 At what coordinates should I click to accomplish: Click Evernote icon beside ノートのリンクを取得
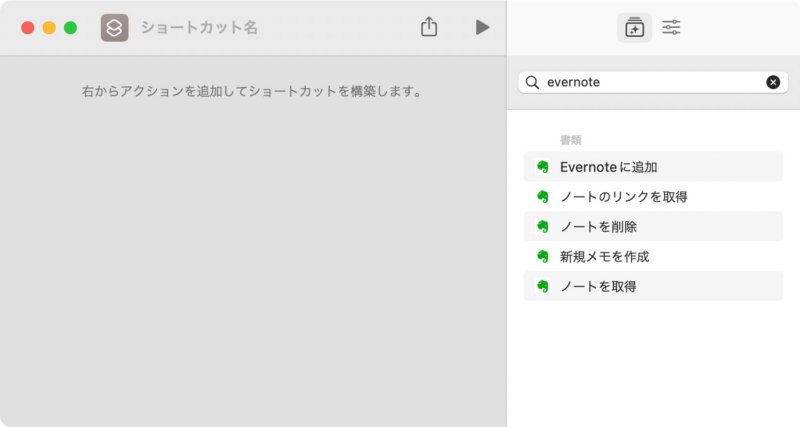click(x=543, y=196)
